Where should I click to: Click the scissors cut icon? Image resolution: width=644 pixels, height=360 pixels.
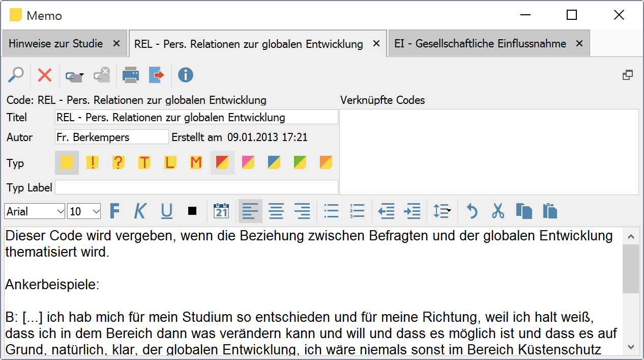498,211
